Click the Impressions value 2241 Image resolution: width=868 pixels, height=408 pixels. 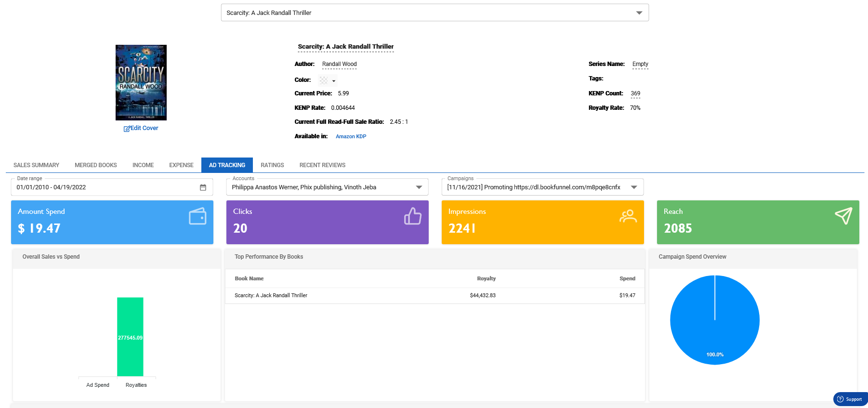pyautogui.click(x=462, y=228)
